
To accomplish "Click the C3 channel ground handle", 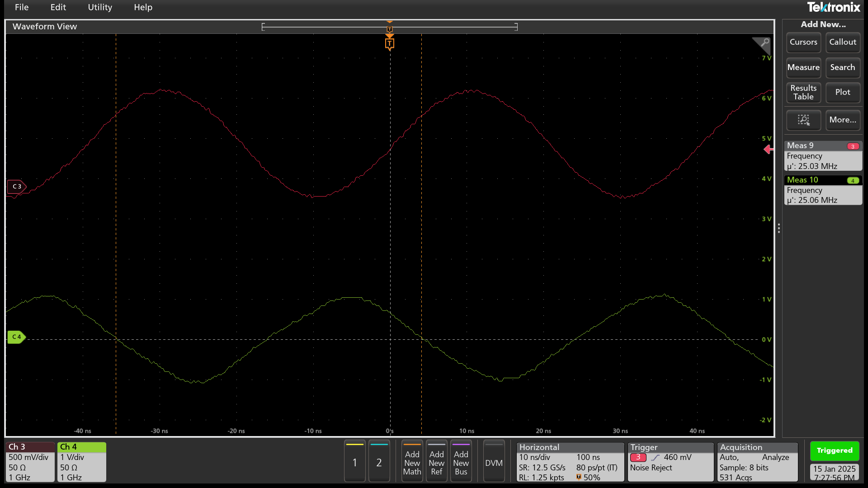I will click(x=17, y=187).
